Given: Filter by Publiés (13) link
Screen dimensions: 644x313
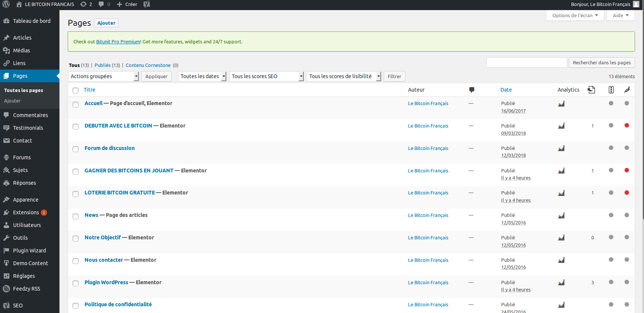Looking at the screenshot, I should click(x=107, y=65).
